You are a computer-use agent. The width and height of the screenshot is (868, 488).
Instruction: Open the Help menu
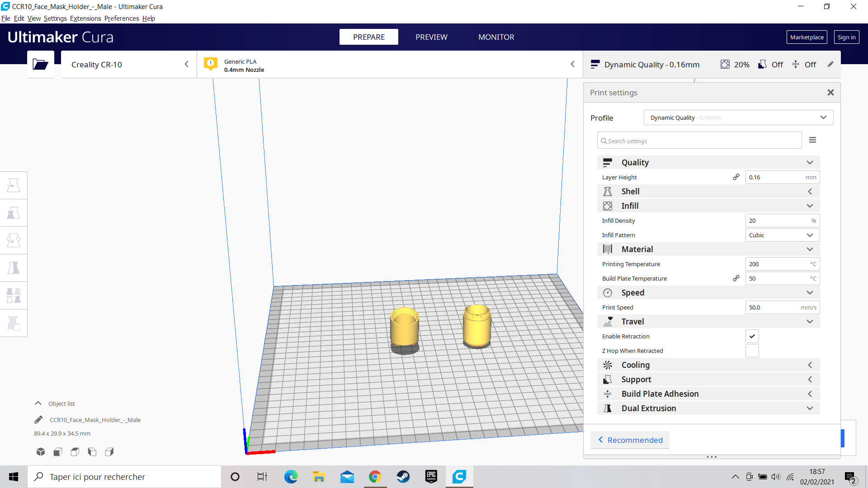[x=148, y=19]
